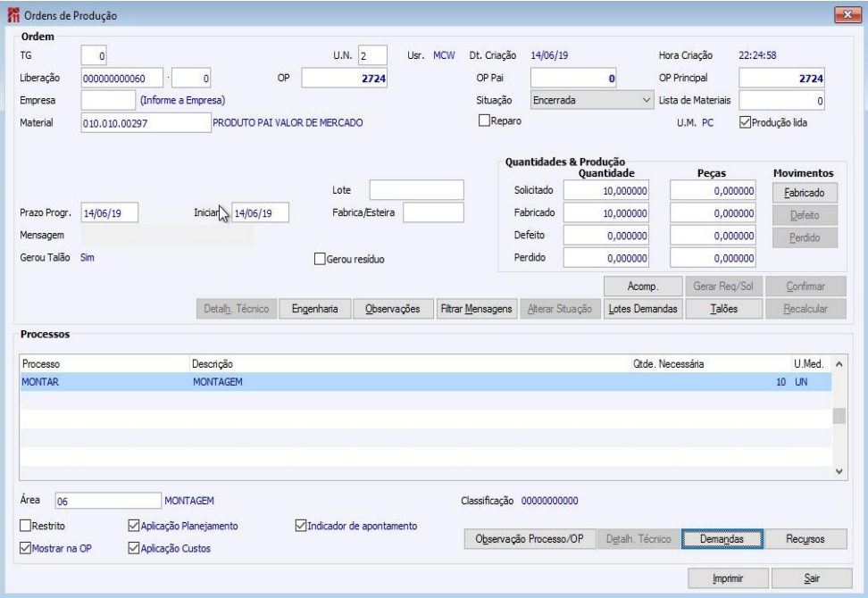Viewport: 868px width, 598px height.
Task: Click the Talões button
Action: [723, 309]
